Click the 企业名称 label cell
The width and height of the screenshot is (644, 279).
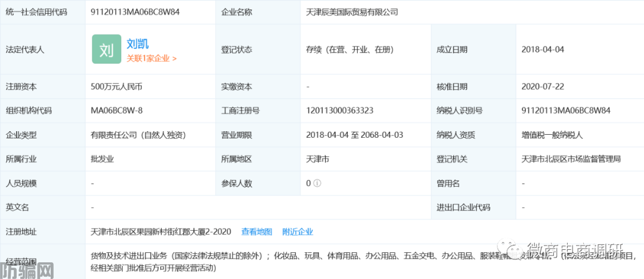pyautogui.click(x=258, y=12)
